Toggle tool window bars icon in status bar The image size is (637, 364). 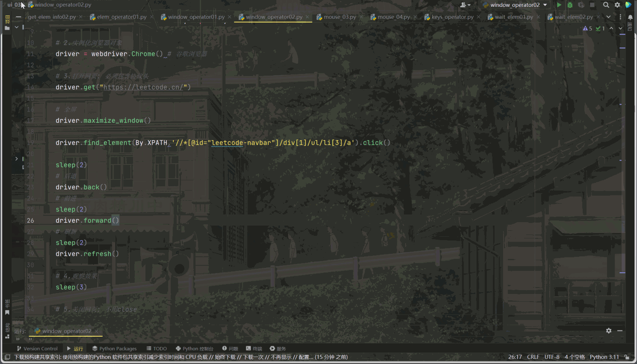(x=7, y=357)
